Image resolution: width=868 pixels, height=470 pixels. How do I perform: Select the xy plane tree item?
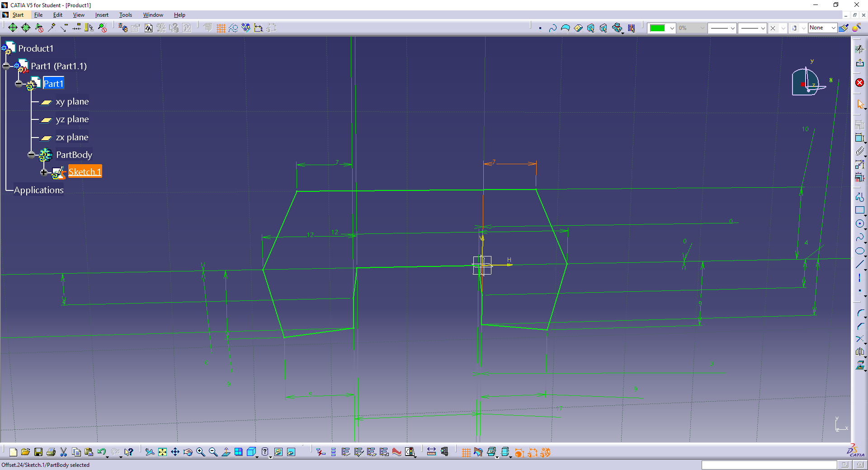click(x=72, y=101)
